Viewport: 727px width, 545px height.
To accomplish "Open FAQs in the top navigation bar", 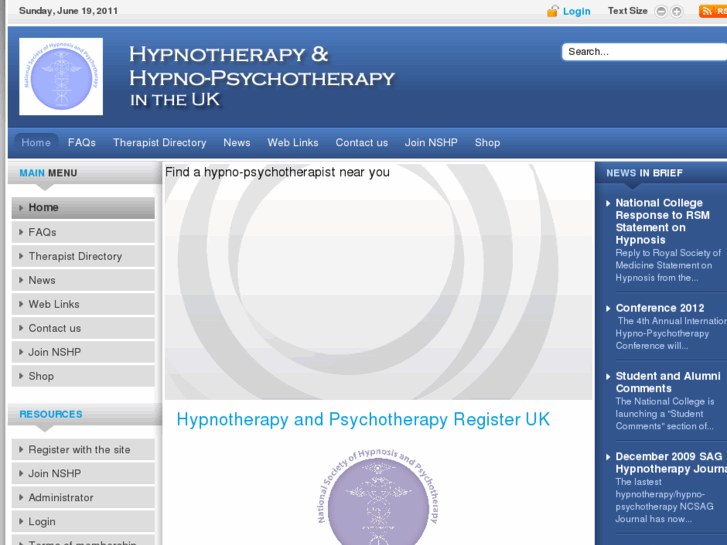I will click(x=82, y=142).
